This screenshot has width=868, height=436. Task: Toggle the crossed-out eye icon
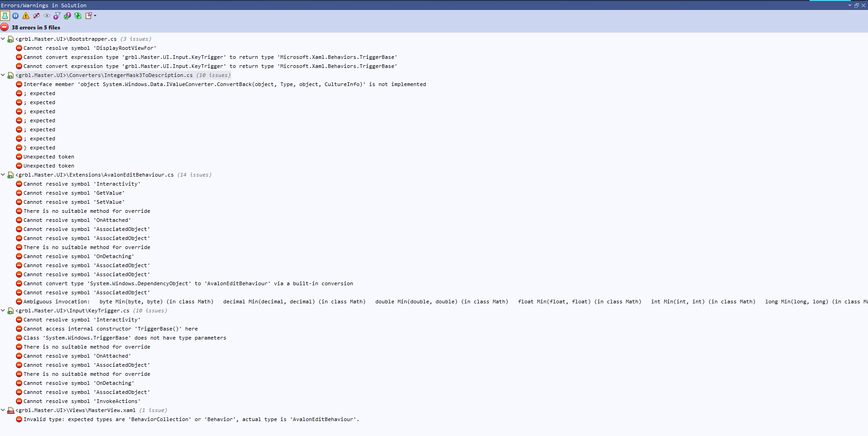pyautogui.click(x=36, y=16)
